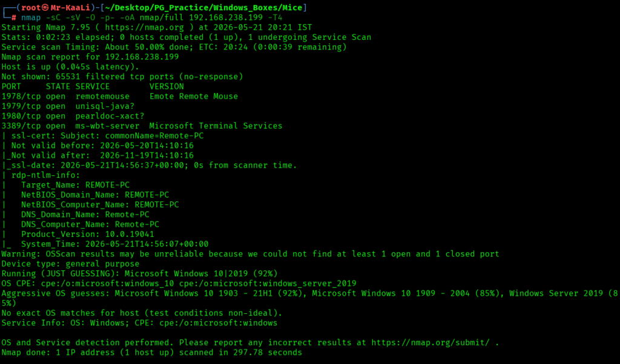Click the skull icon in the prompt
Screen dimensions: 620x364
(45, 7)
